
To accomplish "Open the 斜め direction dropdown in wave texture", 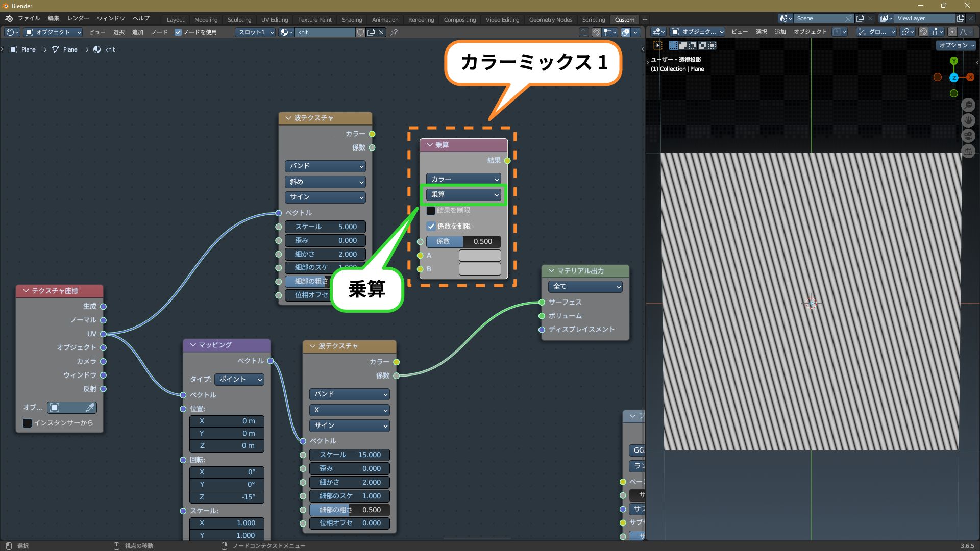I will (x=325, y=182).
